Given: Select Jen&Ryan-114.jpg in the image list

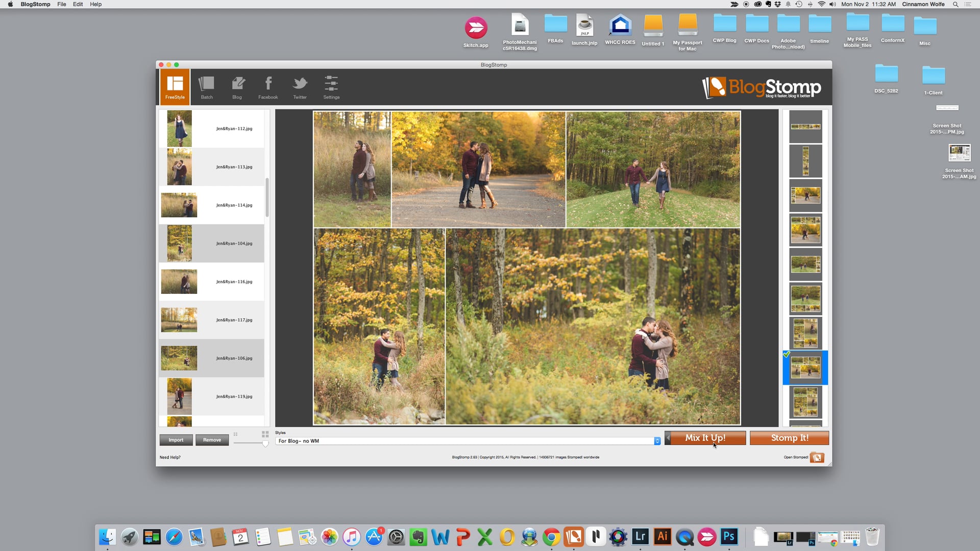Looking at the screenshot, I should (x=211, y=205).
